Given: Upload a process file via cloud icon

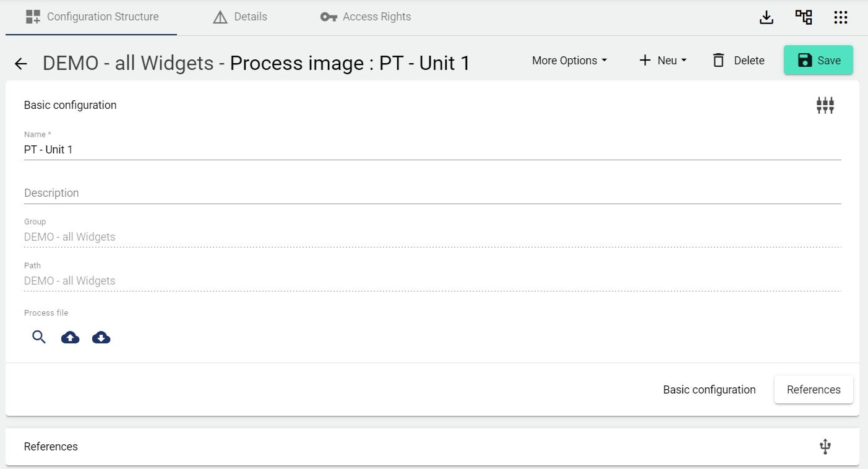Looking at the screenshot, I should pos(71,337).
